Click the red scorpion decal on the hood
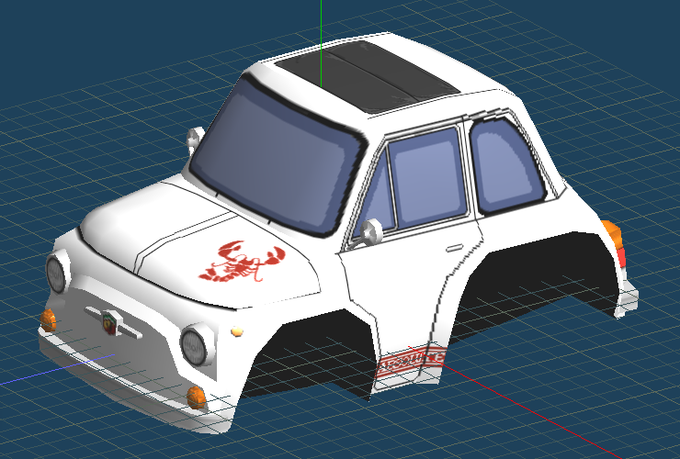 242,262
